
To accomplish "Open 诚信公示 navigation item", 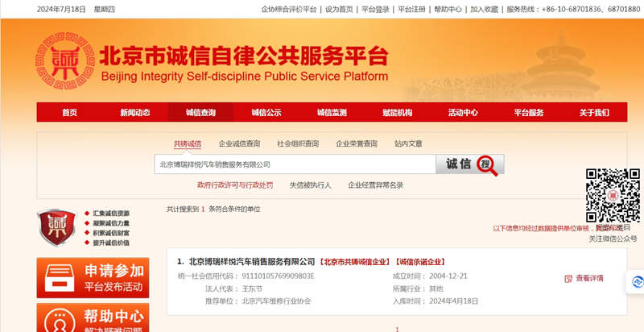I will click(x=266, y=113).
